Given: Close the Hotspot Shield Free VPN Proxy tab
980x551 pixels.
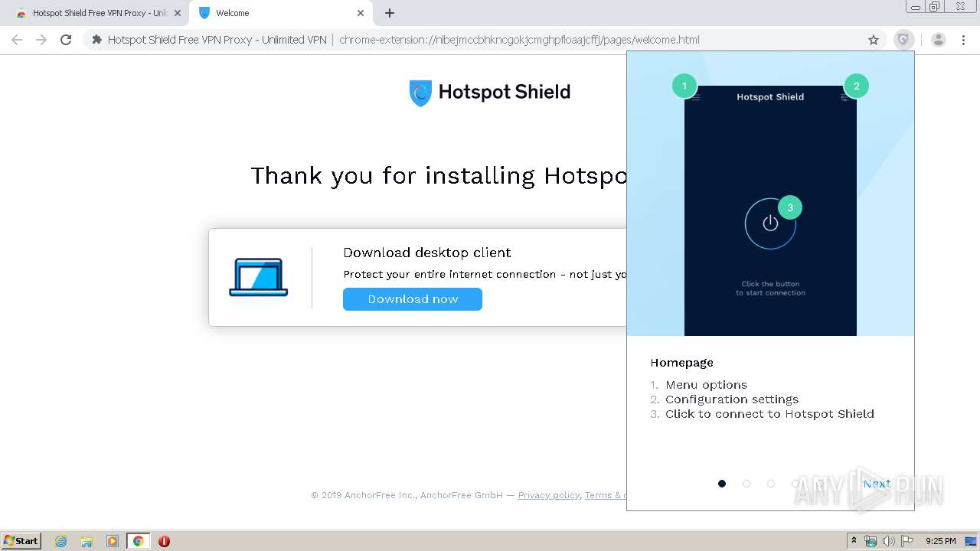Looking at the screenshot, I should 178,13.
